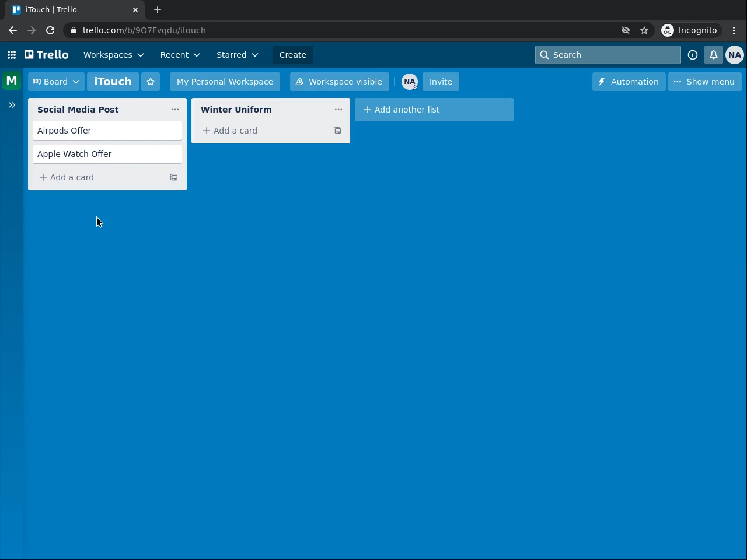
Task: Add a card to Winter Uniform
Action: pyautogui.click(x=261, y=131)
